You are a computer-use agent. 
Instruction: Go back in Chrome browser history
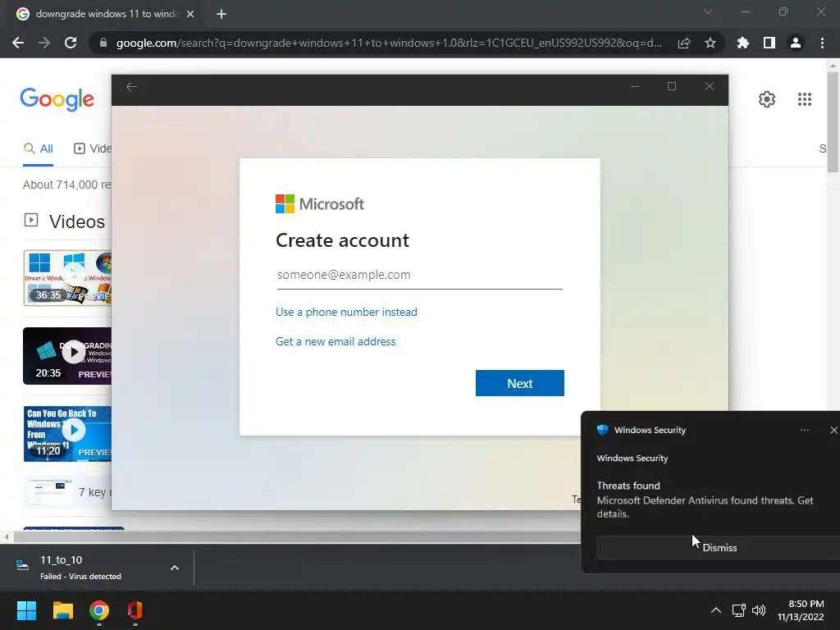pyautogui.click(x=18, y=43)
